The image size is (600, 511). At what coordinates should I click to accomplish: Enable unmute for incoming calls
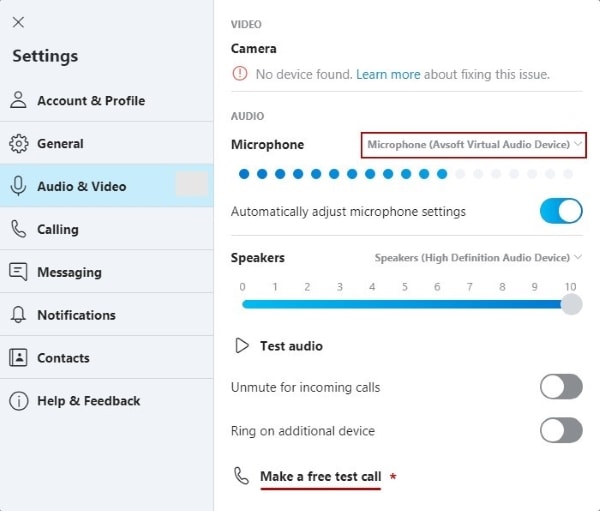tap(561, 387)
